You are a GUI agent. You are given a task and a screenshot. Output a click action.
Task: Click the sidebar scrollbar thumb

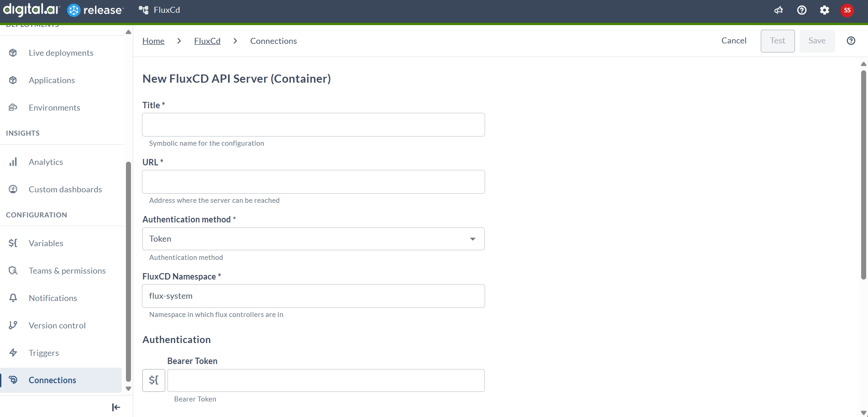pos(128,271)
